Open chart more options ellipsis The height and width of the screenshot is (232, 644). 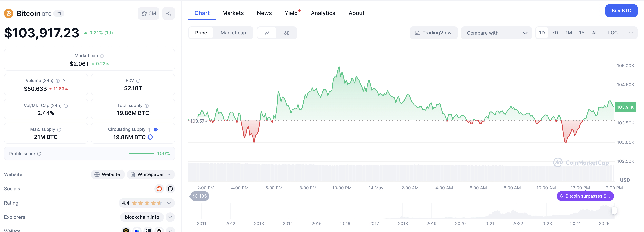(x=631, y=33)
